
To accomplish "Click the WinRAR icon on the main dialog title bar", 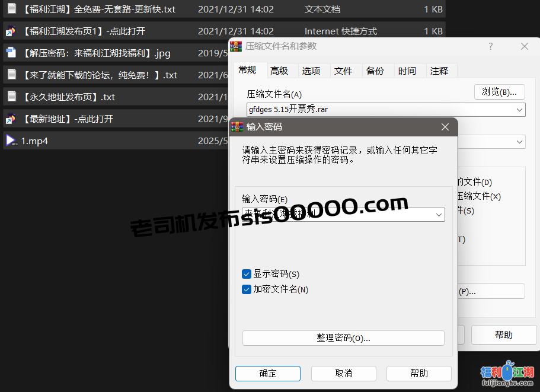I will (236, 45).
